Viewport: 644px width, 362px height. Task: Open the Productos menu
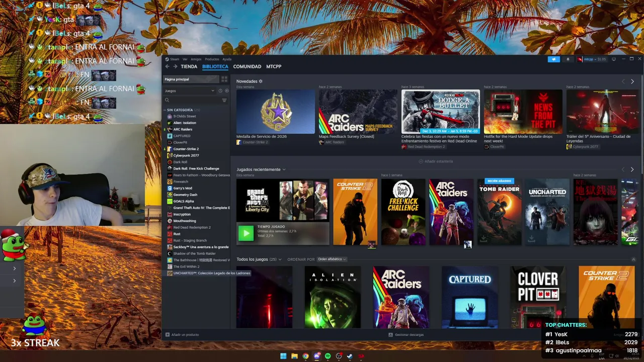coord(212,59)
